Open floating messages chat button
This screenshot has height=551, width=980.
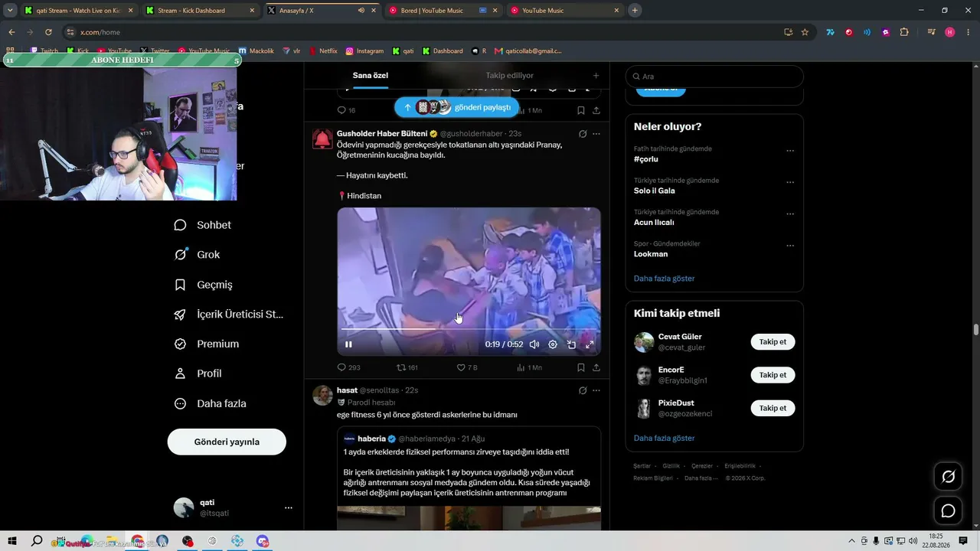[x=948, y=510]
